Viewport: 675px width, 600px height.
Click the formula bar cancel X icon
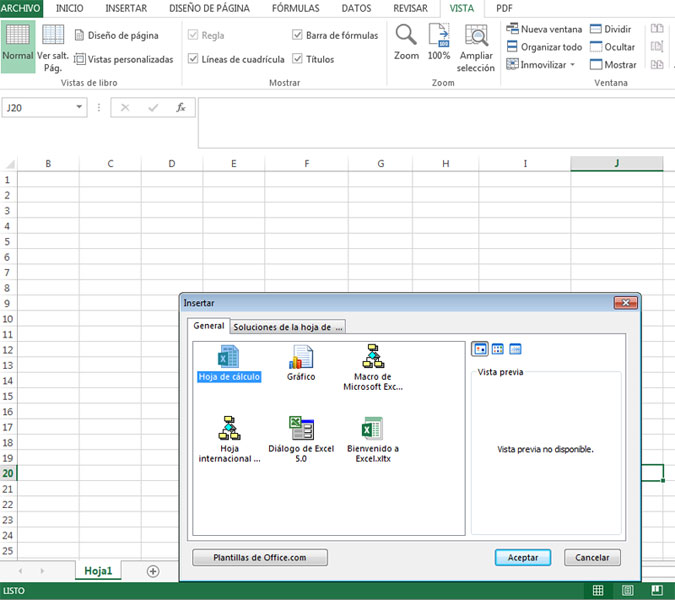[125, 108]
